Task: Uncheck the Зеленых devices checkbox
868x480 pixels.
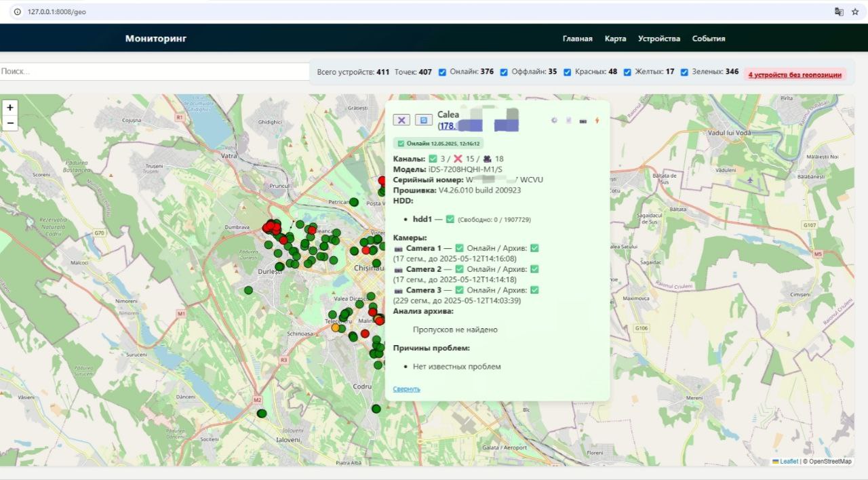Action: [684, 72]
